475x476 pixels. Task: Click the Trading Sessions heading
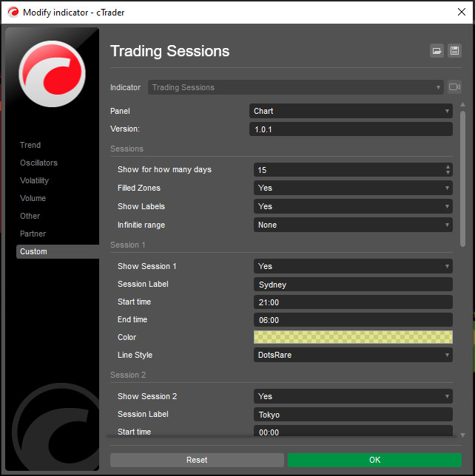[169, 51]
